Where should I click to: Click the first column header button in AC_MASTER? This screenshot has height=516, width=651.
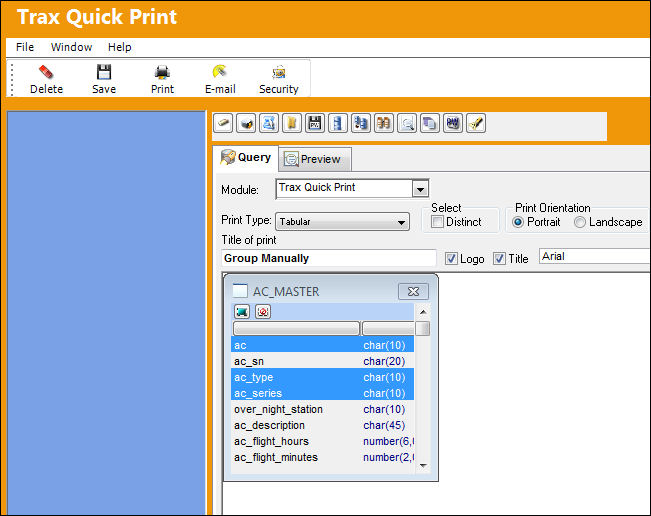click(296, 328)
